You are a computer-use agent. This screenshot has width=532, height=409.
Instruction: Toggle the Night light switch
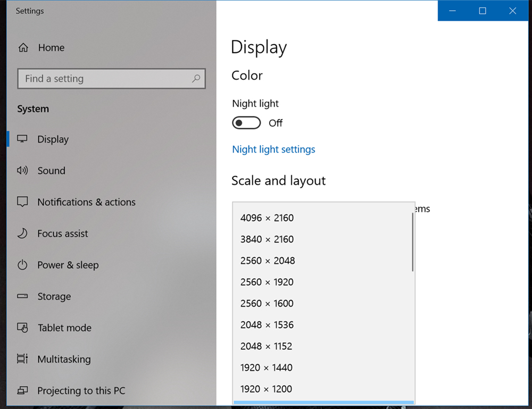pyautogui.click(x=246, y=123)
